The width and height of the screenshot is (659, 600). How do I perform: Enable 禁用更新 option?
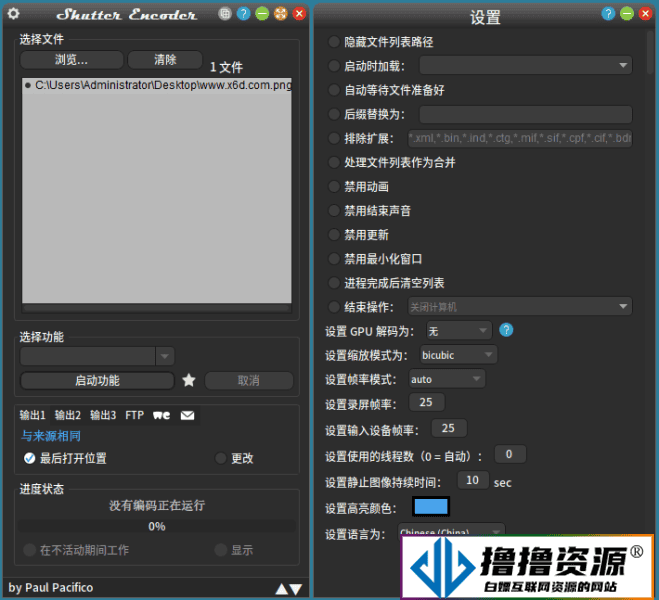tap(334, 234)
